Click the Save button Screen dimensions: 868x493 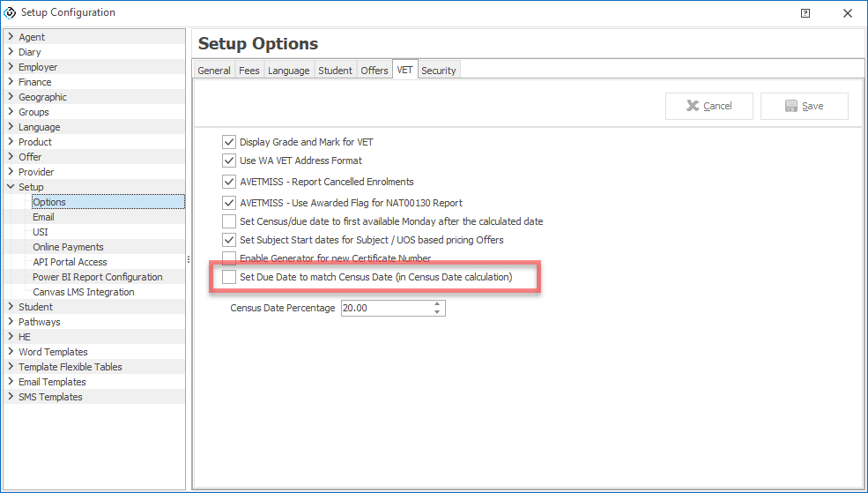point(804,106)
